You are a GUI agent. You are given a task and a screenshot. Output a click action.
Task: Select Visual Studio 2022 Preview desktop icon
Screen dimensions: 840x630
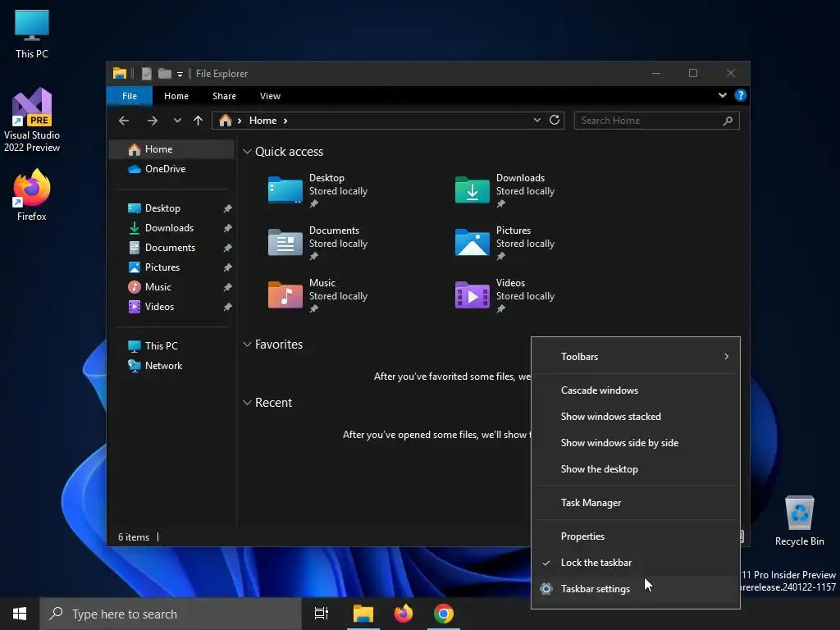[32, 120]
